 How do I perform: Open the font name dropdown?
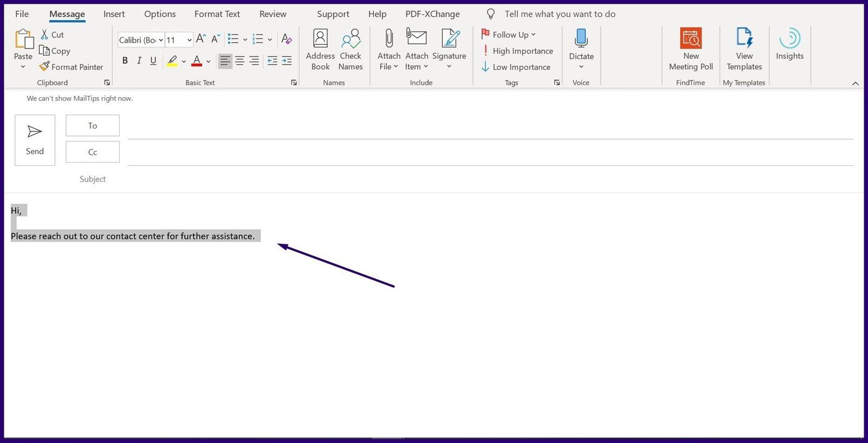[161, 40]
